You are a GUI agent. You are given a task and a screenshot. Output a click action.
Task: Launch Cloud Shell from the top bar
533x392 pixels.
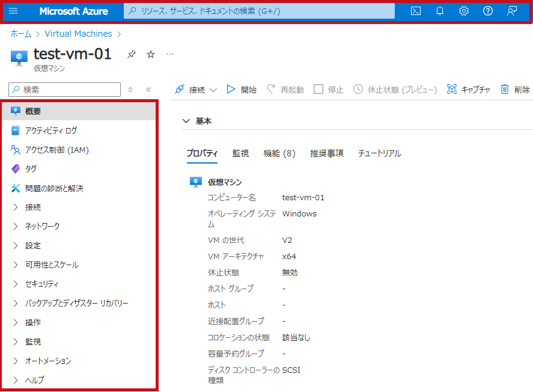click(416, 11)
